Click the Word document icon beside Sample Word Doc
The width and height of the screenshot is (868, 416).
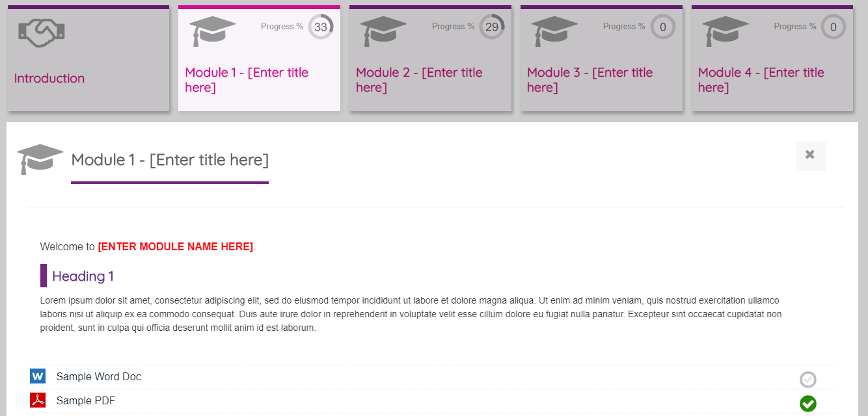pyautogui.click(x=38, y=376)
